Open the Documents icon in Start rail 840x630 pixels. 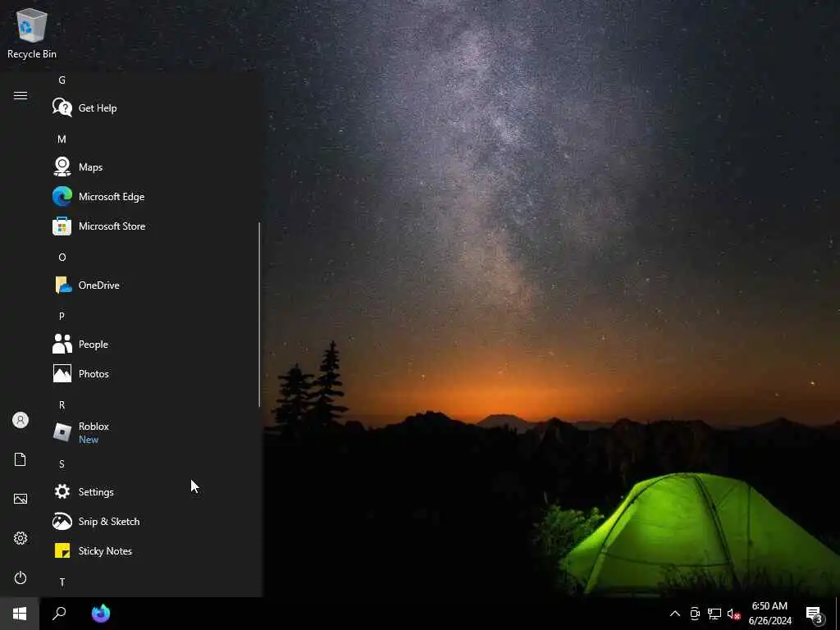point(21,459)
